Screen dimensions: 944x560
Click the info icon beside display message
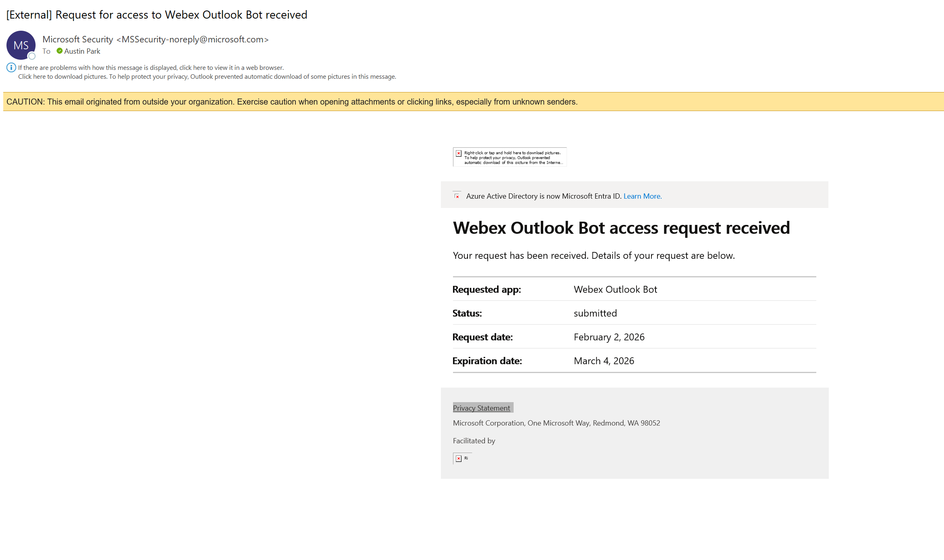pos(11,67)
